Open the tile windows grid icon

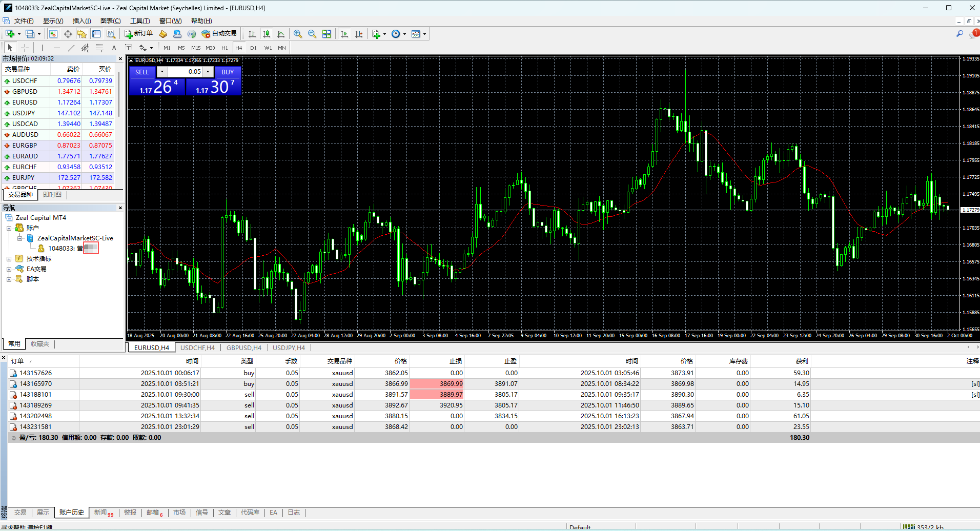pyautogui.click(x=326, y=34)
